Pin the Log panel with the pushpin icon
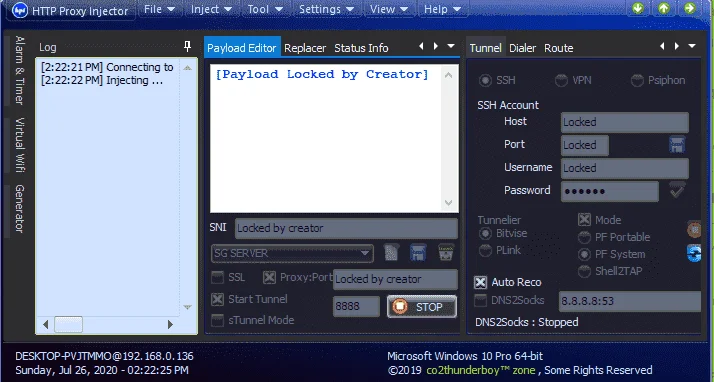Screen dimensions: 714x382 coord(187,46)
